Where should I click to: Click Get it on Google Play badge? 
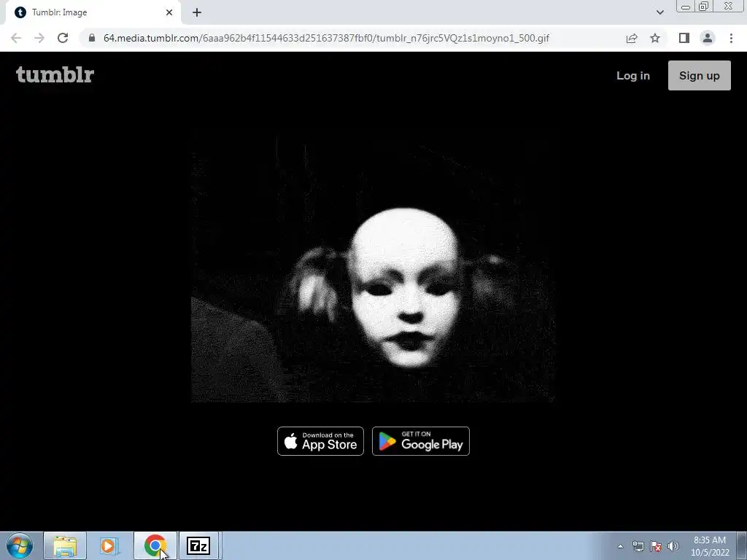point(420,441)
